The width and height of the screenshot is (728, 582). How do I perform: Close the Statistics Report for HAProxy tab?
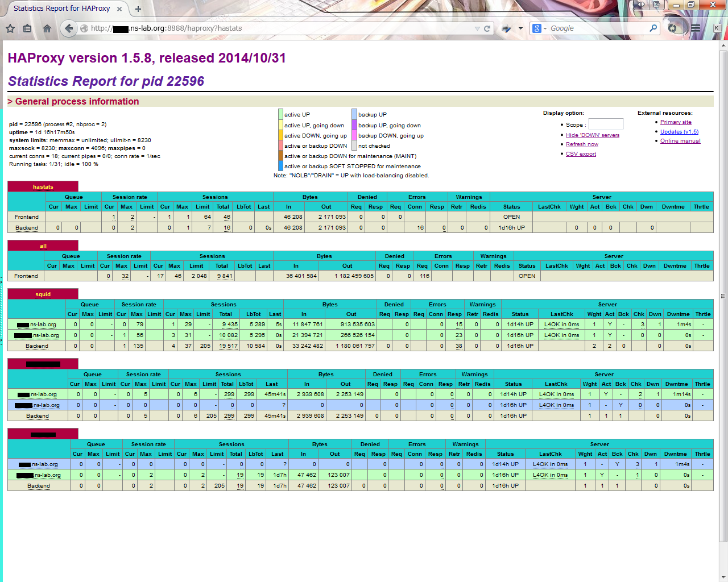point(119,9)
